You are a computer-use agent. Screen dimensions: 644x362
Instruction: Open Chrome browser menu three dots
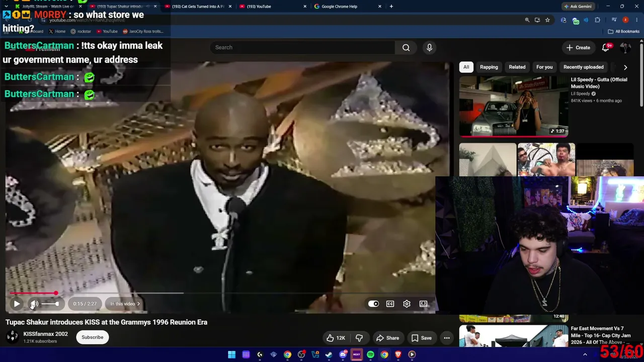click(x=637, y=20)
